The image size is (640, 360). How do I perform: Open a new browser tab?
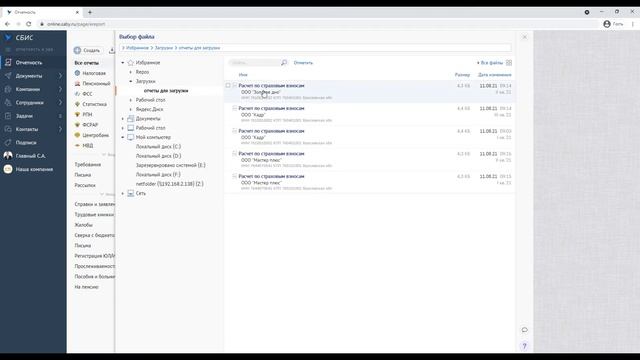click(90, 12)
